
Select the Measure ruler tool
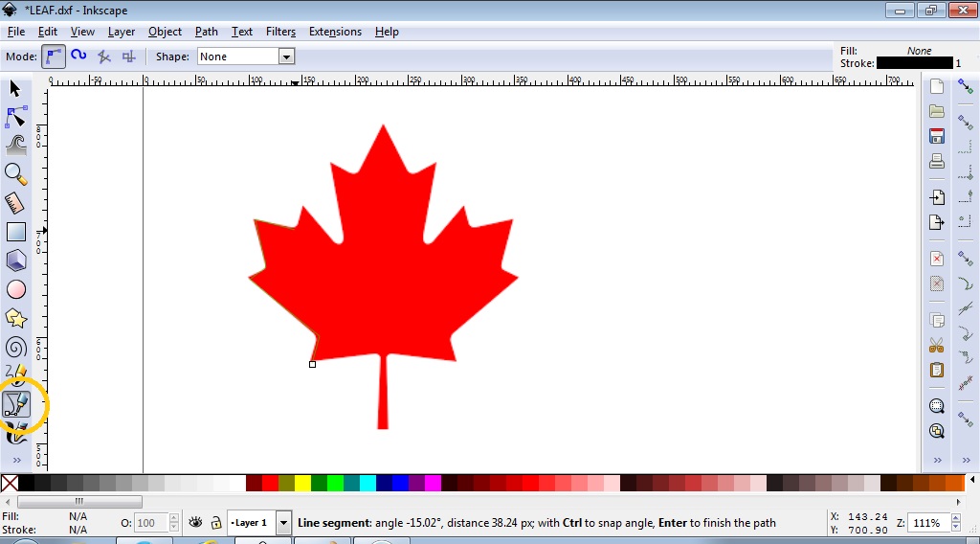[15, 203]
